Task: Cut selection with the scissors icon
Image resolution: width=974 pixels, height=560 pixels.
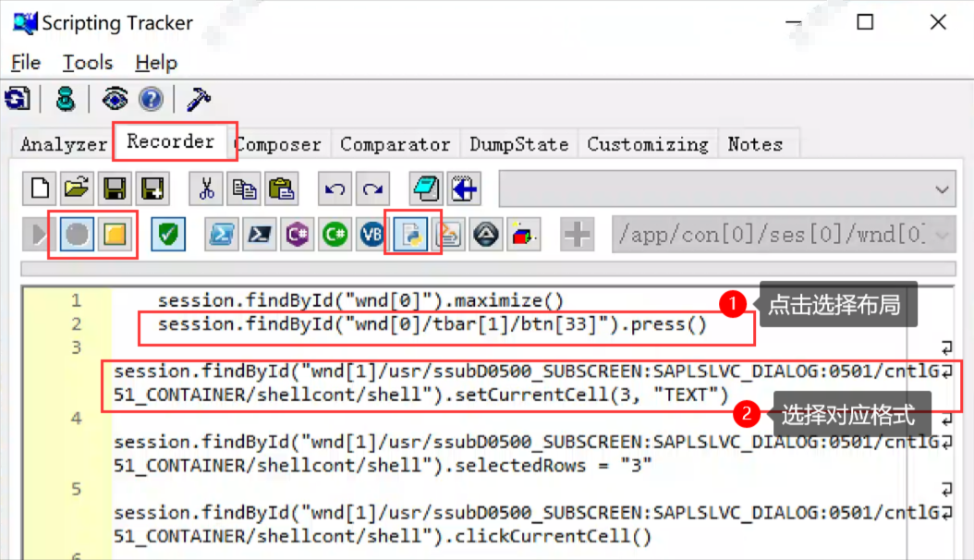Action: click(206, 189)
